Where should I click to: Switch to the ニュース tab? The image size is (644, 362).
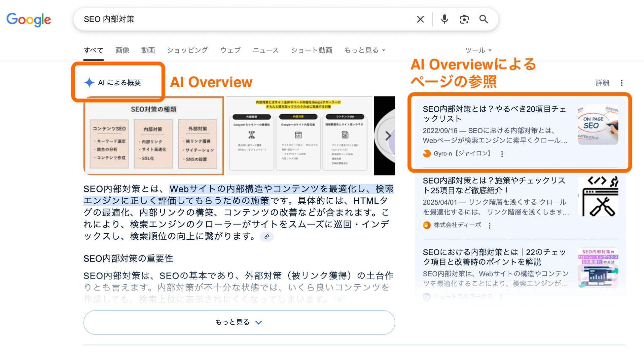tap(266, 50)
